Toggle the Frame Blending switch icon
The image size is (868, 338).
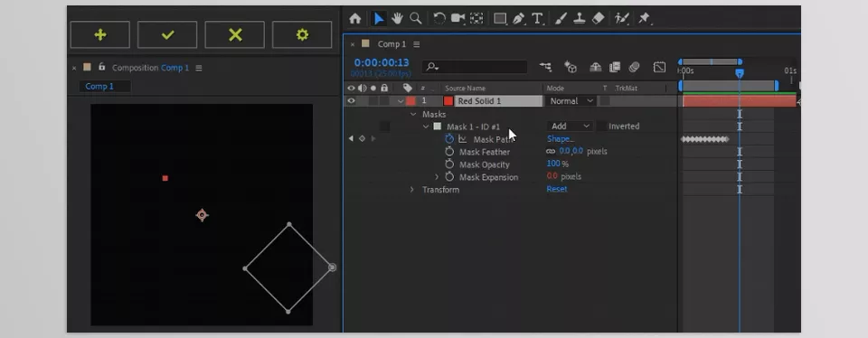point(615,67)
